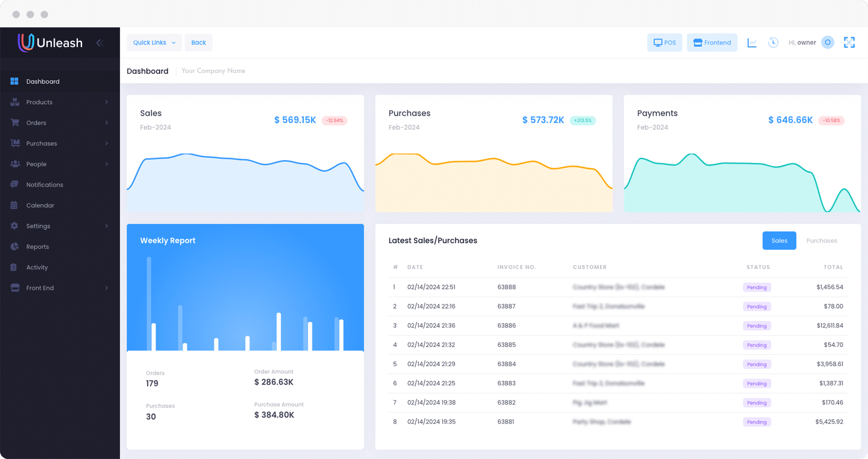The width and height of the screenshot is (868, 459).
Task: Click the Back button
Action: pyautogui.click(x=199, y=43)
